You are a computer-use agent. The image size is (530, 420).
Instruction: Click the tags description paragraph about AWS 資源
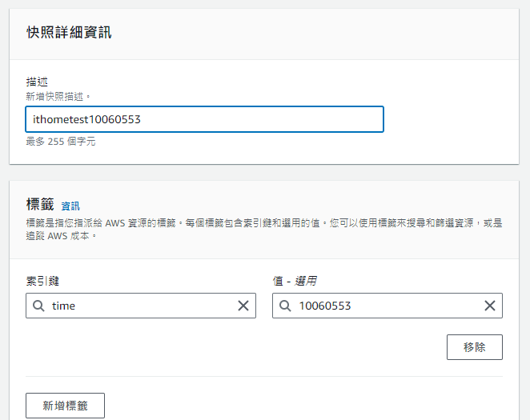pyautogui.click(x=264, y=230)
